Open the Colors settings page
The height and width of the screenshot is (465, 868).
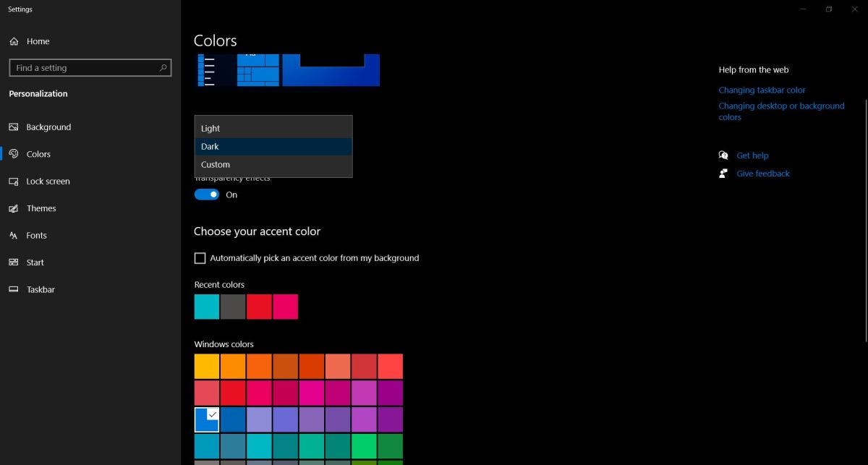pos(38,154)
